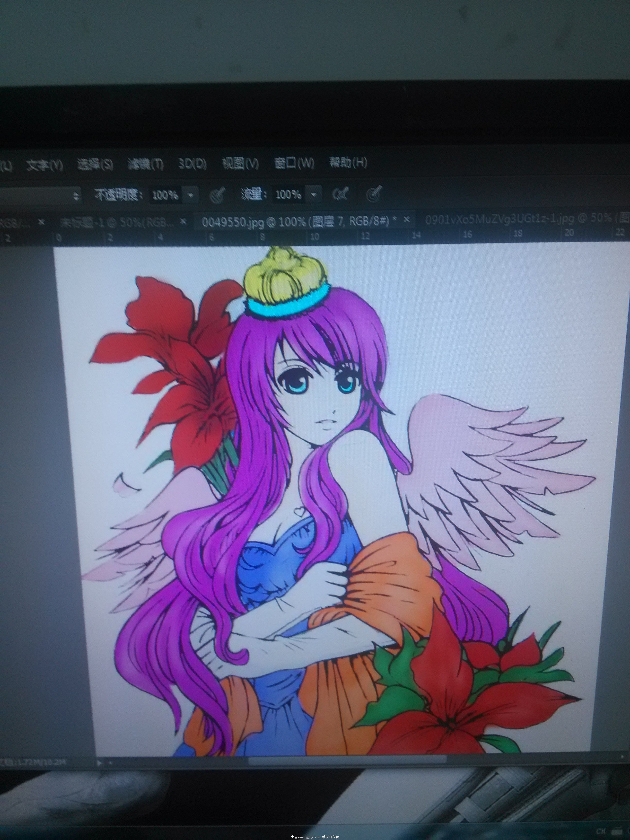Open the 3D(D) menu
Viewport: 630px width, 840px height.
coord(192,164)
